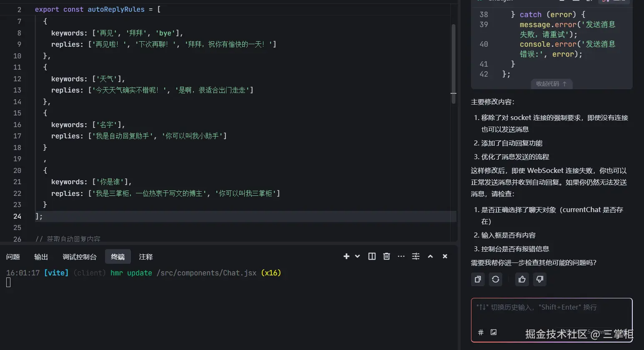This screenshot has height=350, width=644.
Task: Open the new terminal profile dropdown chevron
Action: pos(357,256)
